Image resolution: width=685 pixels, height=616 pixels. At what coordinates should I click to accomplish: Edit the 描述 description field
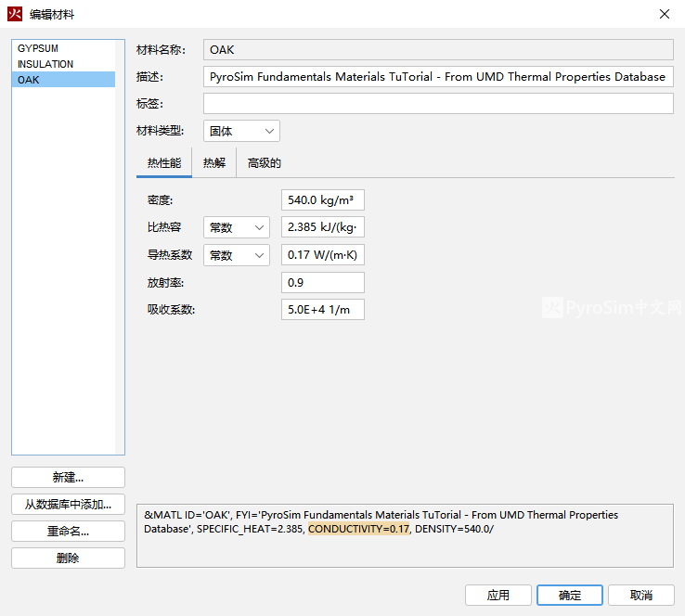[x=438, y=77]
